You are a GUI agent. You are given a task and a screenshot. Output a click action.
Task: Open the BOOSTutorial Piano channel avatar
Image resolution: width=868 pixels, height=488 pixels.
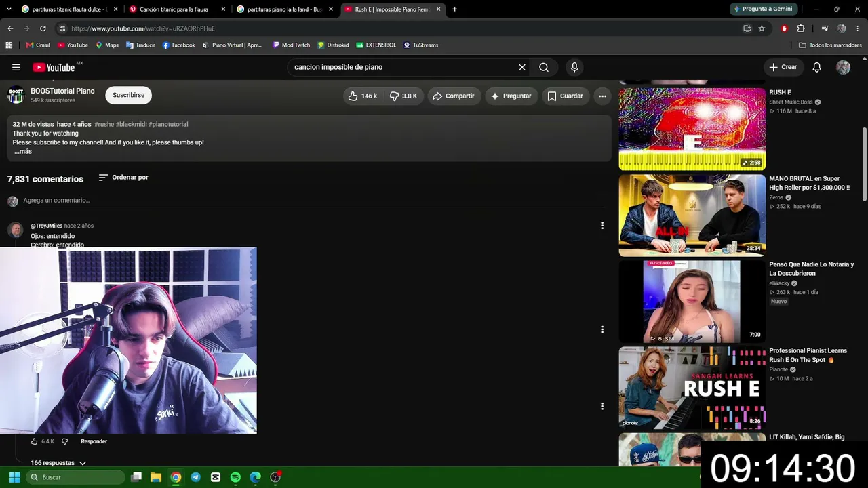16,96
